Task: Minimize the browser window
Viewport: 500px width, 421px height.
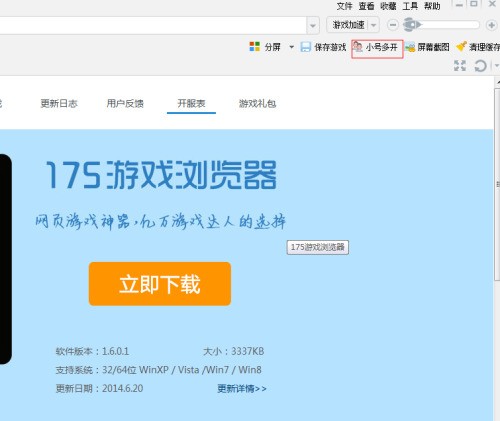Action: [459, 5]
